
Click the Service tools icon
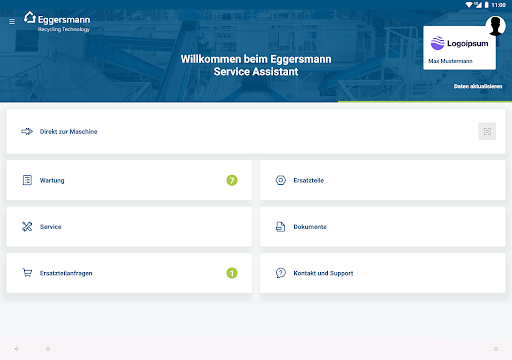(x=27, y=227)
